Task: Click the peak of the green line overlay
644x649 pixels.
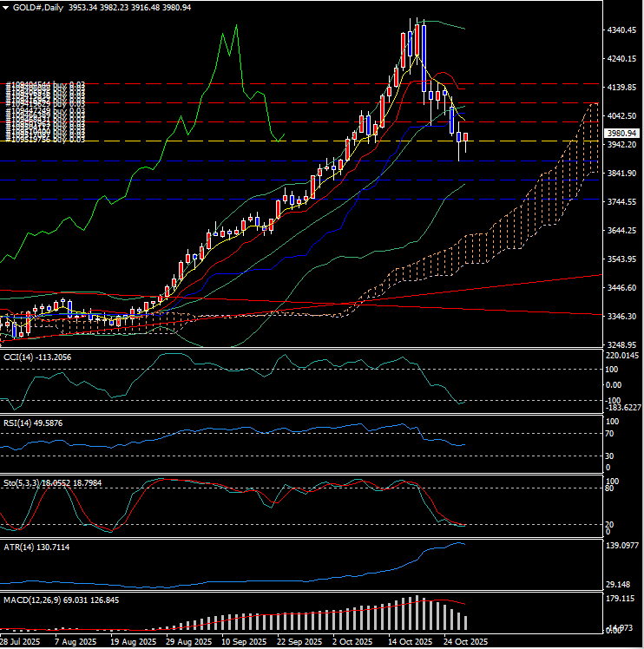Action: click(x=236, y=27)
